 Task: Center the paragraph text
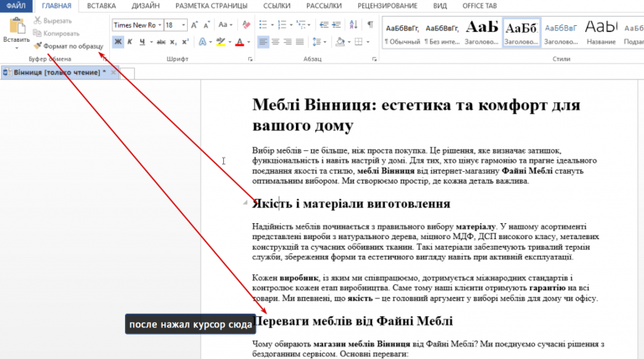click(x=275, y=42)
